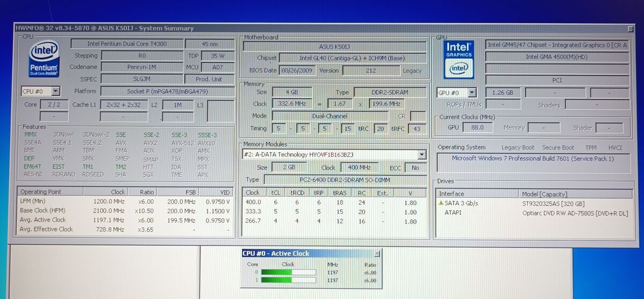
Task: Click the MCU value A07
Action: point(217,68)
